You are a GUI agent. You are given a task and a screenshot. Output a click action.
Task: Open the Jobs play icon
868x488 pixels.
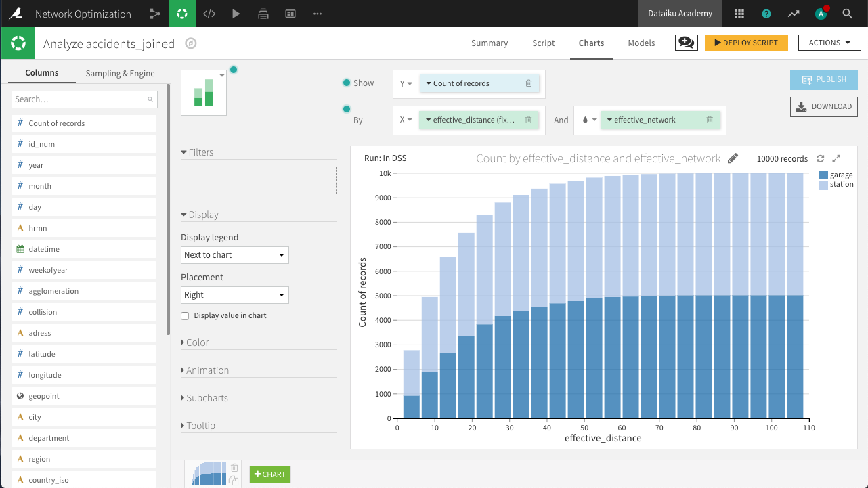[x=236, y=14]
